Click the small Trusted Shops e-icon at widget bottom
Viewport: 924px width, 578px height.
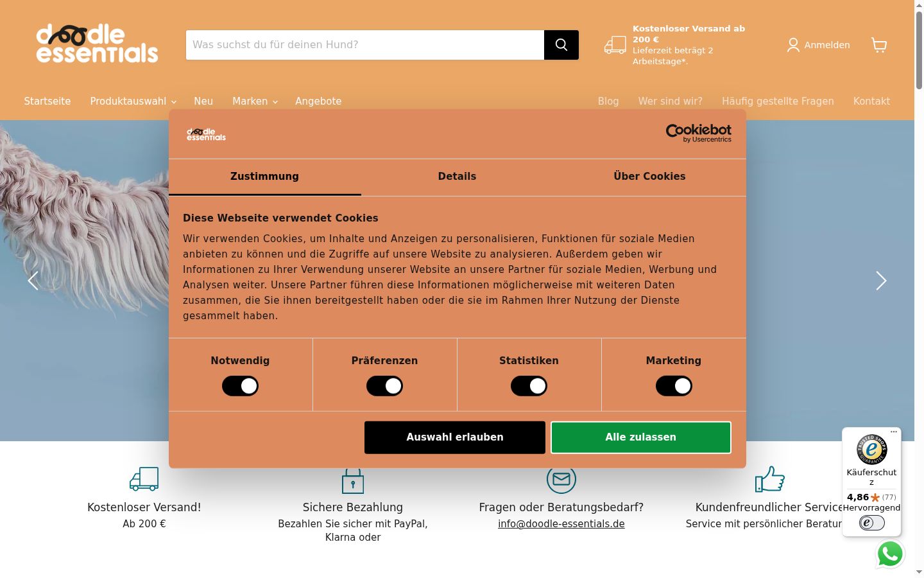[871, 523]
